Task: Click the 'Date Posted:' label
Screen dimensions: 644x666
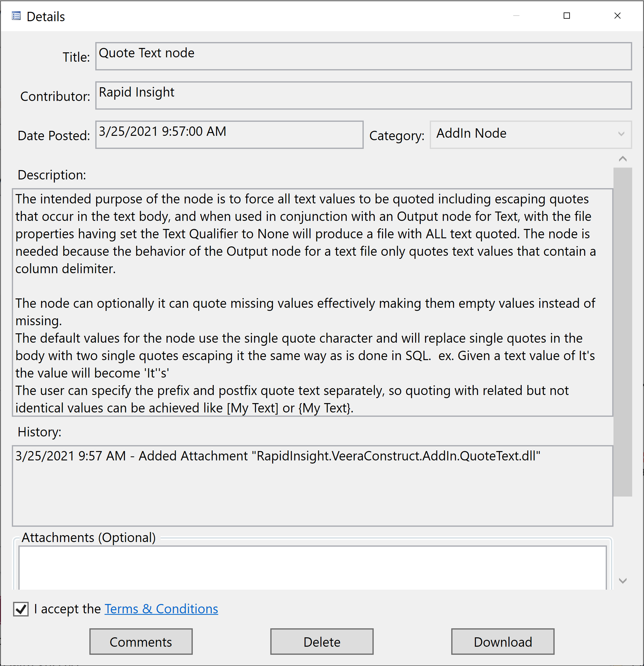Action: (x=54, y=136)
